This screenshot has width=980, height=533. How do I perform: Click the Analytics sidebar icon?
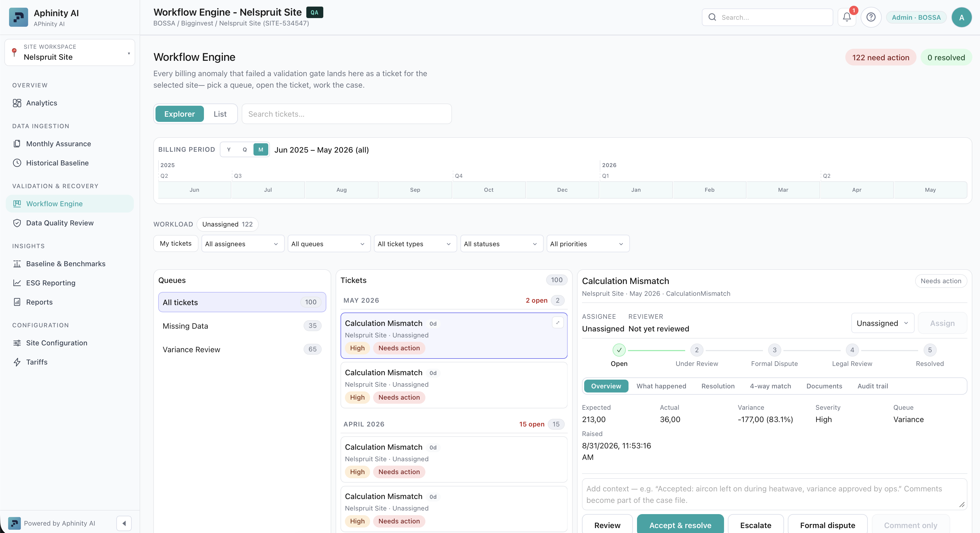(x=17, y=103)
